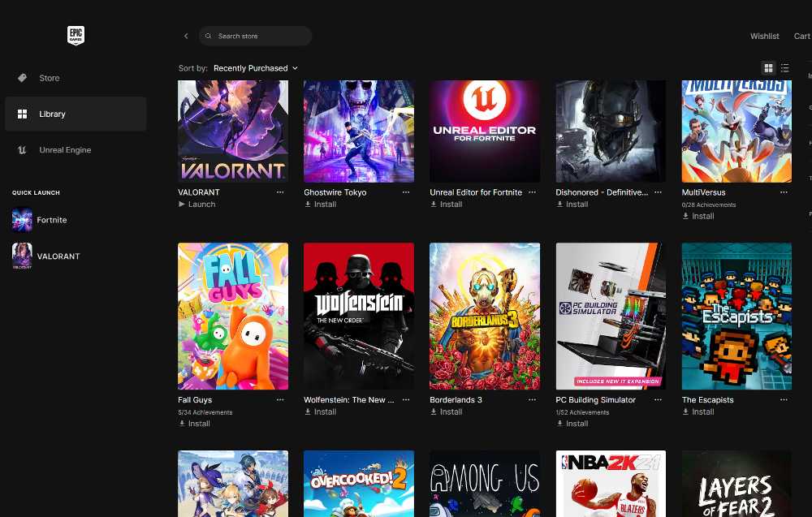Screen dimensions: 812x517
Task: Select Library in the sidebar
Action: click(52, 114)
